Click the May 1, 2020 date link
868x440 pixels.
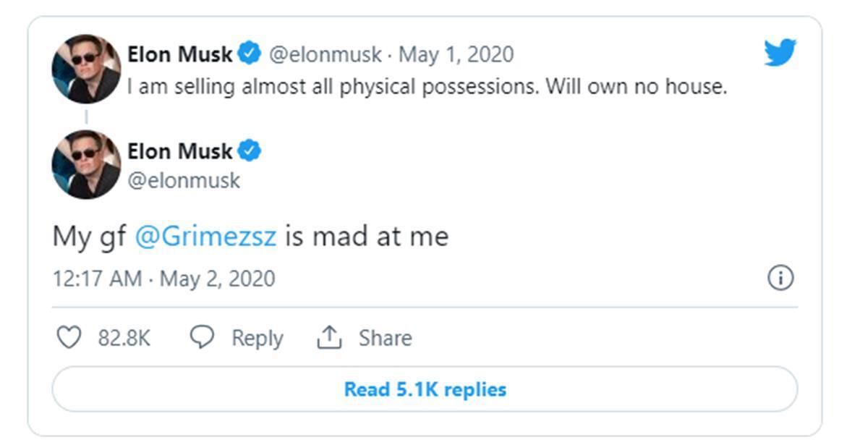pyautogui.click(x=456, y=54)
